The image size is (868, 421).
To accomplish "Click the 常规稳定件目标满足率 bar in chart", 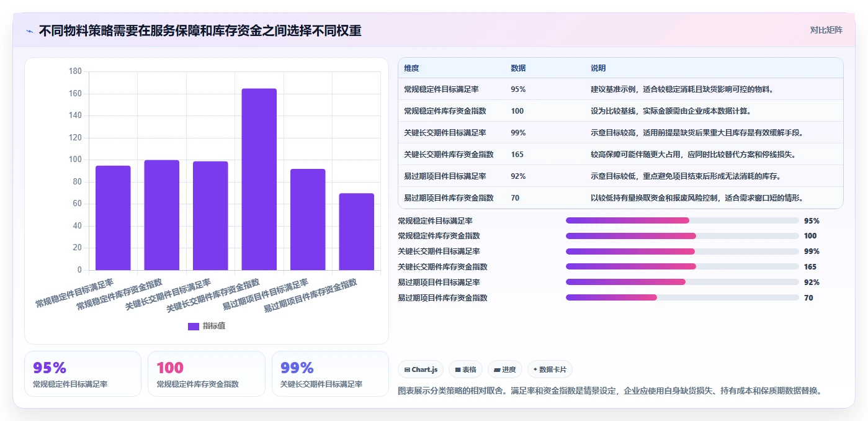I will tap(113, 218).
